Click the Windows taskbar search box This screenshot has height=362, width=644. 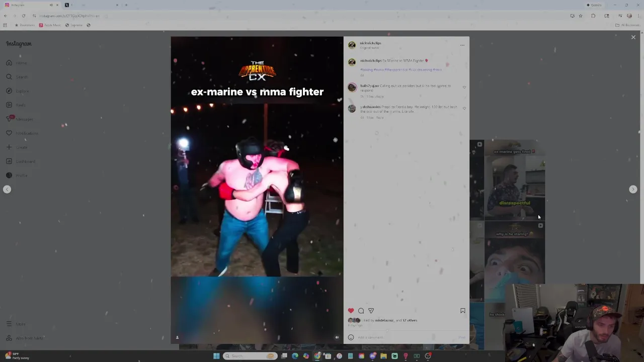[x=250, y=356]
